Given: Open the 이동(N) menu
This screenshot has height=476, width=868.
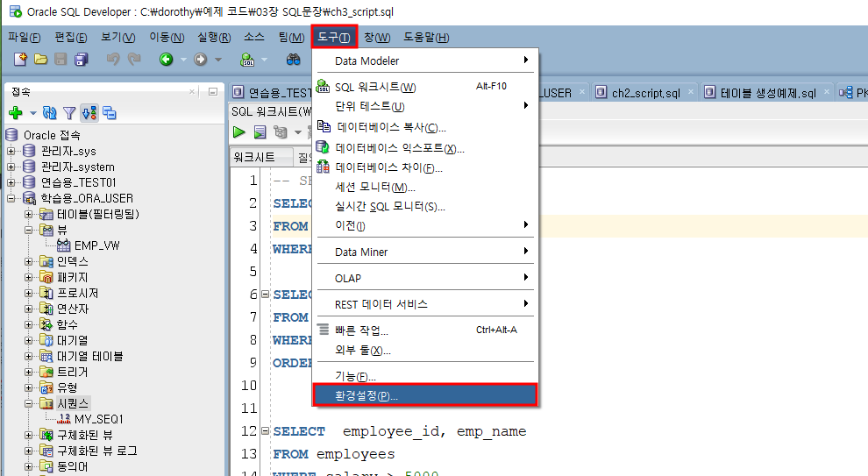Looking at the screenshot, I should coord(167,37).
